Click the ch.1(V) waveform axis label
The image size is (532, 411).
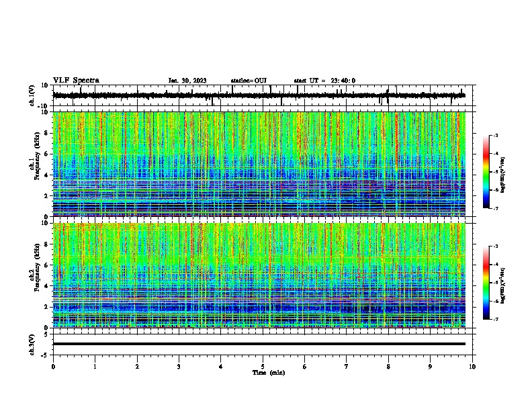point(32,95)
